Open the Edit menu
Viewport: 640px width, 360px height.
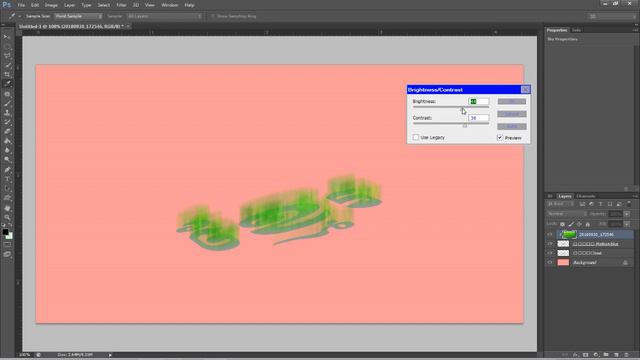pos(35,5)
